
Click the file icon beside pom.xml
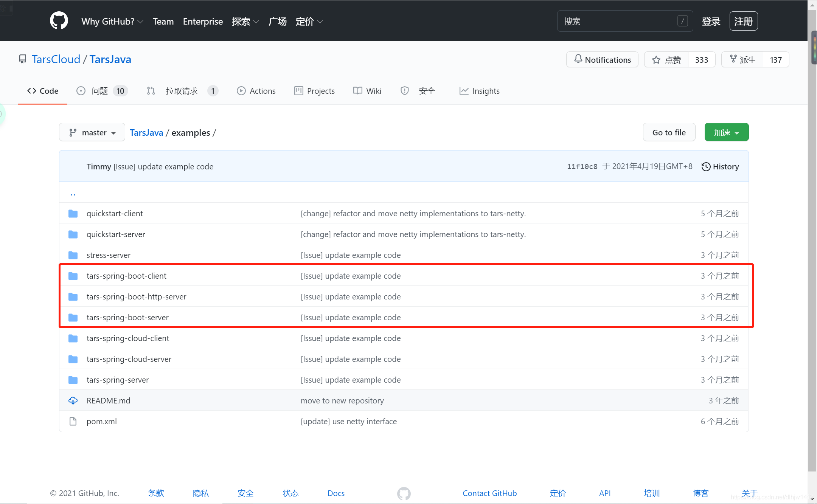(73, 421)
